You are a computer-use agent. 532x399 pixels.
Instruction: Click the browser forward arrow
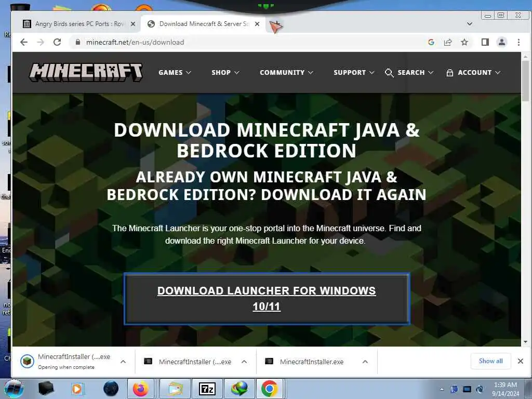coord(41,42)
